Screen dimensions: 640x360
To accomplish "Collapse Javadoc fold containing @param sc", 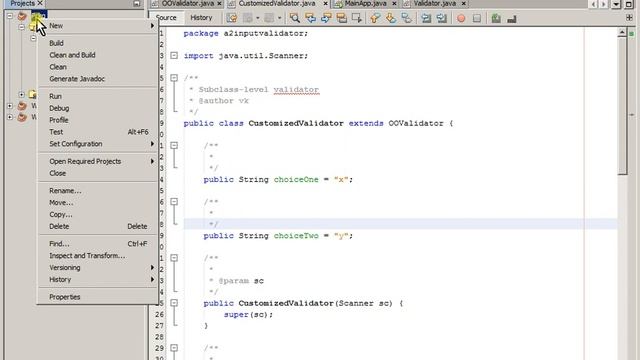I will 174,258.
